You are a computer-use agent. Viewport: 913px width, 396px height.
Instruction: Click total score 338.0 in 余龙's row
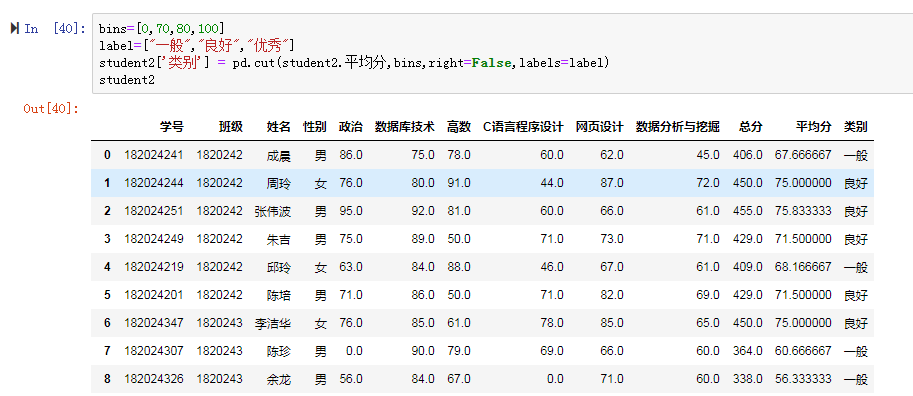pyautogui.click(x=747, y=379)
